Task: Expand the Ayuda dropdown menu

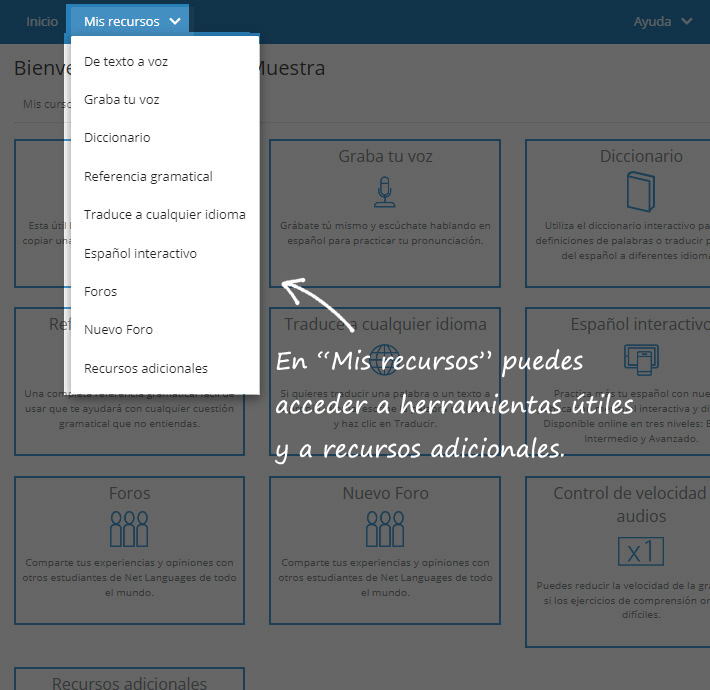Action: 662,21
